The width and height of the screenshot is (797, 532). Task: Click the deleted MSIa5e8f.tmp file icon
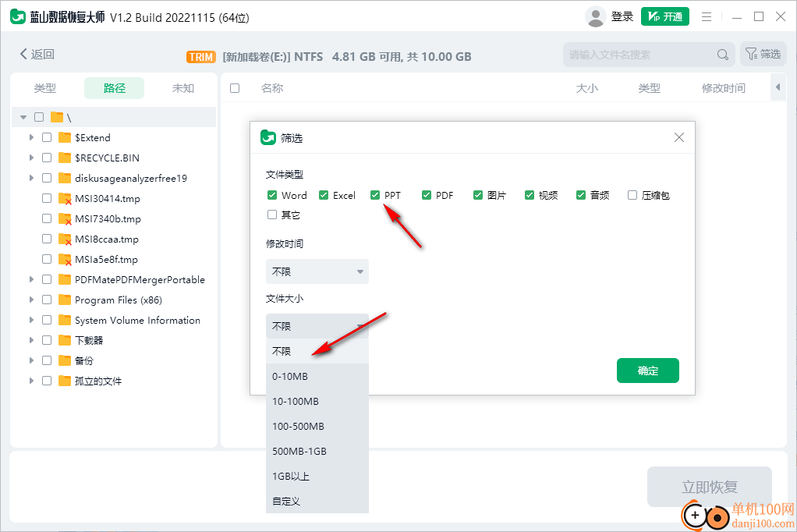65,260
